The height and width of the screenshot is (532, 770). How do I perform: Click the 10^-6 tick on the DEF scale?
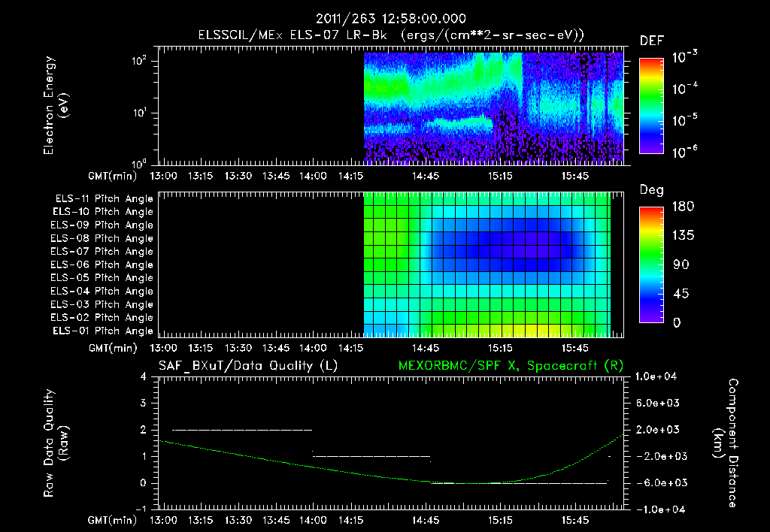point(684,152)
